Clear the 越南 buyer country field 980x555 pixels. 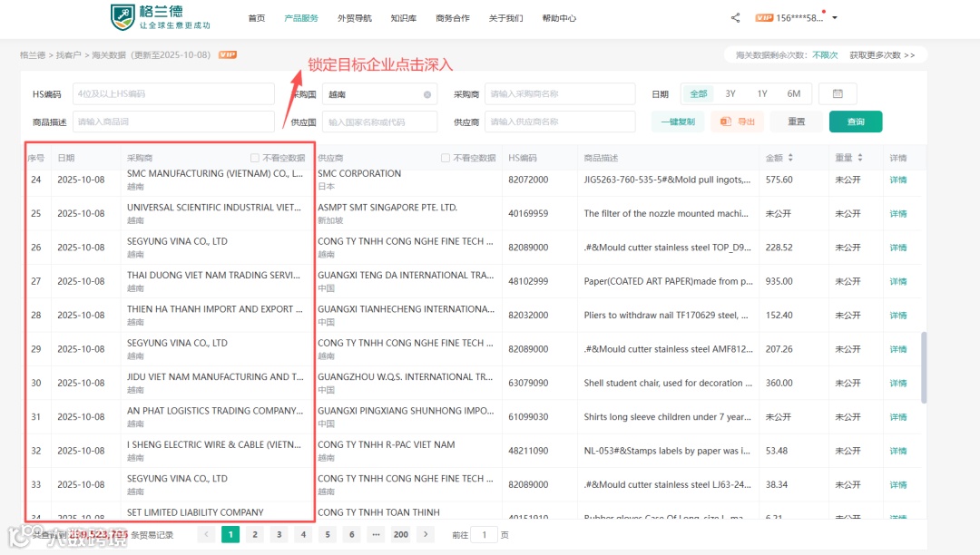(x=426, y=95)
